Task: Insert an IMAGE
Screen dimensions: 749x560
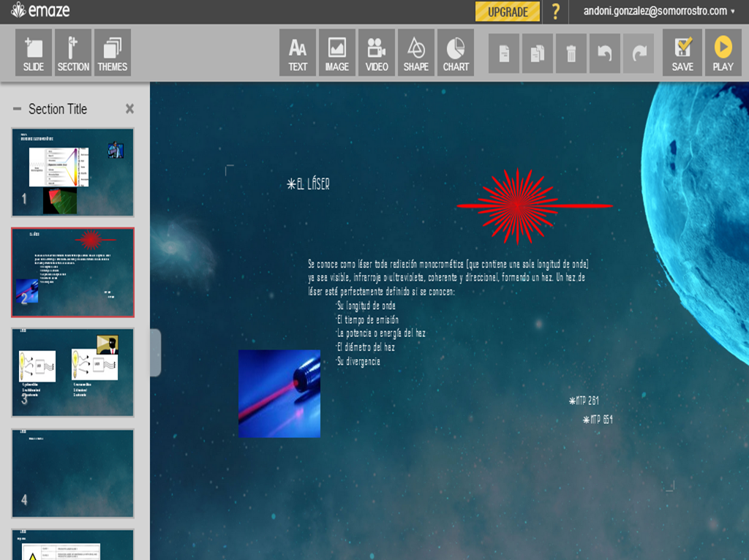Action: click(337, 53)
